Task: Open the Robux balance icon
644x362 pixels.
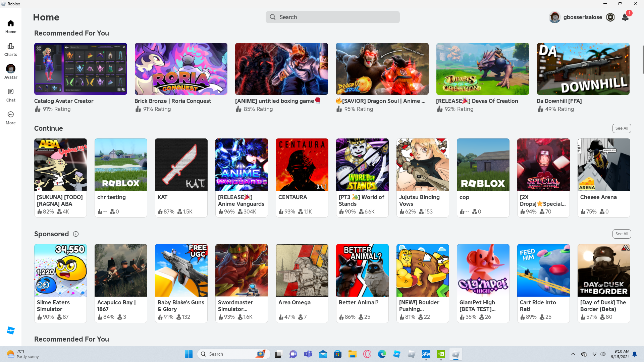Action: click(x=610, y=17)
